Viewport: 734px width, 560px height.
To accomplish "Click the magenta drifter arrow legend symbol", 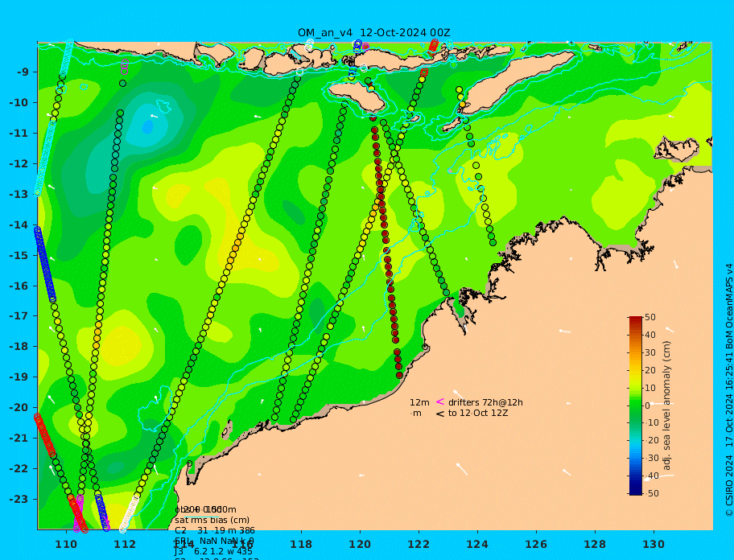I will click(x=440, y=401).
